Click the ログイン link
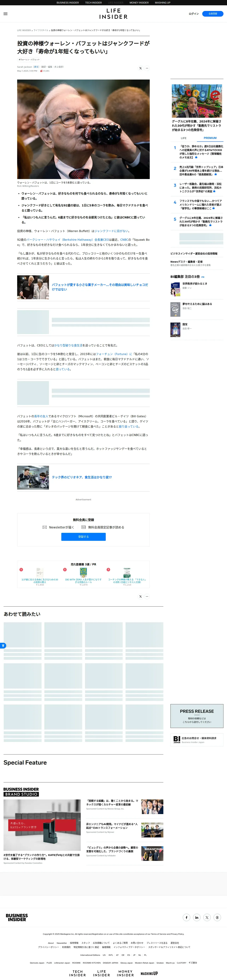Screen dimensions: 227x980 194,14
